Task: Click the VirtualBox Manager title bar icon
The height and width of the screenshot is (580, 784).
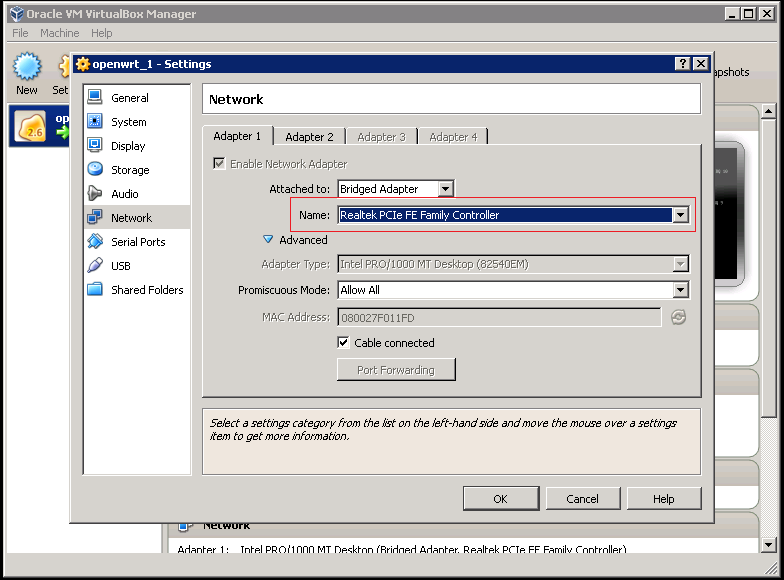Action: pyautogui.click(x=16, y=14)
